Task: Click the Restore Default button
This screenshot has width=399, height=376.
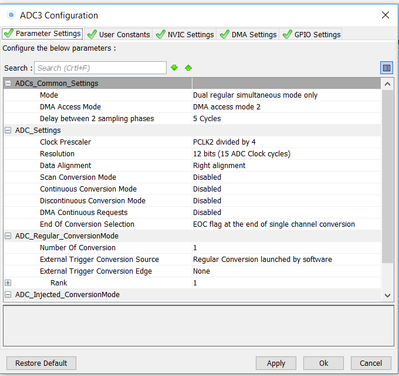Action: pyautogui.click(x=41, y=363)
